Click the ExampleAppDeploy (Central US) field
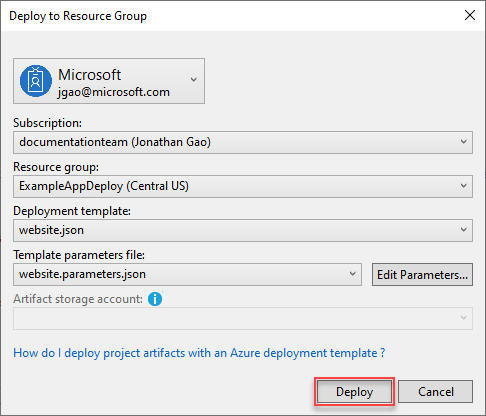This screenshot has width=486, height=416. tap(243, 186)
